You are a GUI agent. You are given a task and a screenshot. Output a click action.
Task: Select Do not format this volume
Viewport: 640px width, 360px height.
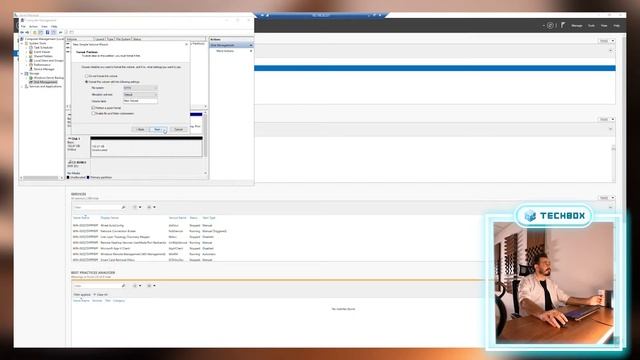click(x=87, y=76)
